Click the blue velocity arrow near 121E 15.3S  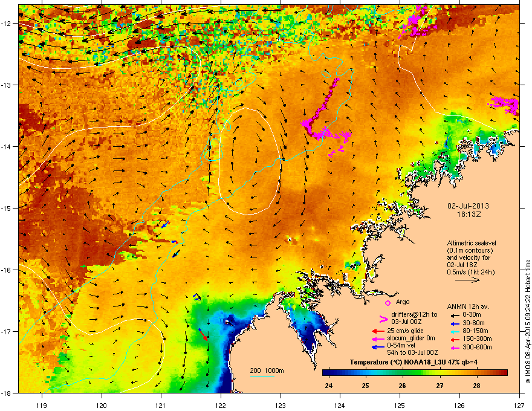[x=165, y=224]
